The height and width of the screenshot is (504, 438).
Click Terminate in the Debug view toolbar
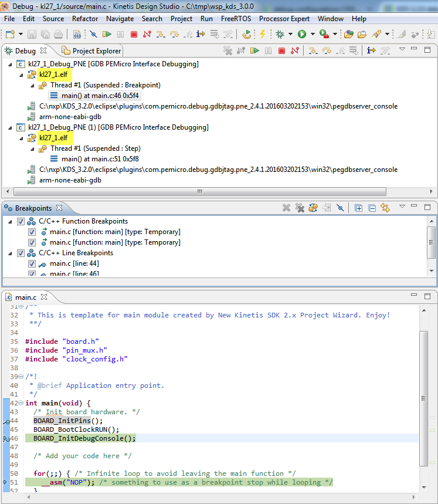point(281,51)
